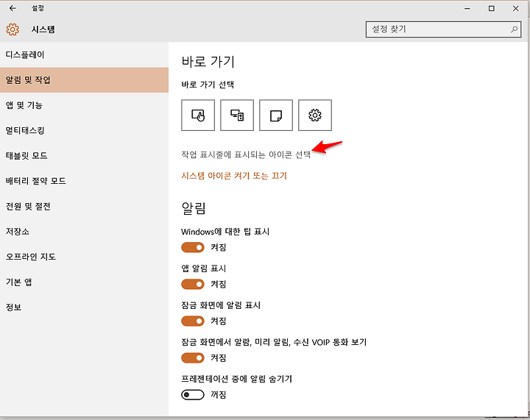Open 앱 및 기능 in sidebar
530x420 pixels.
[x=84, y=105]
